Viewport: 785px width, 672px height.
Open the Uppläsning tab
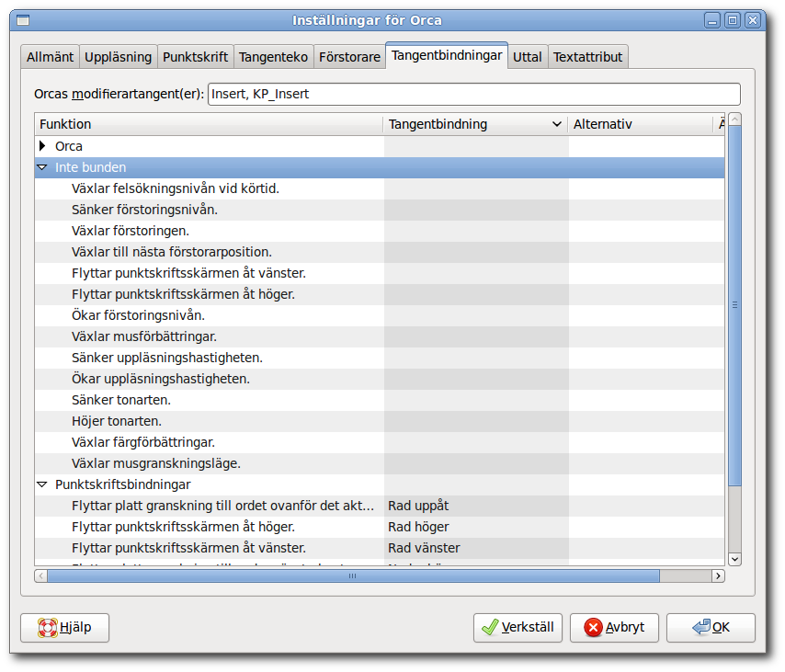(119, 57)
